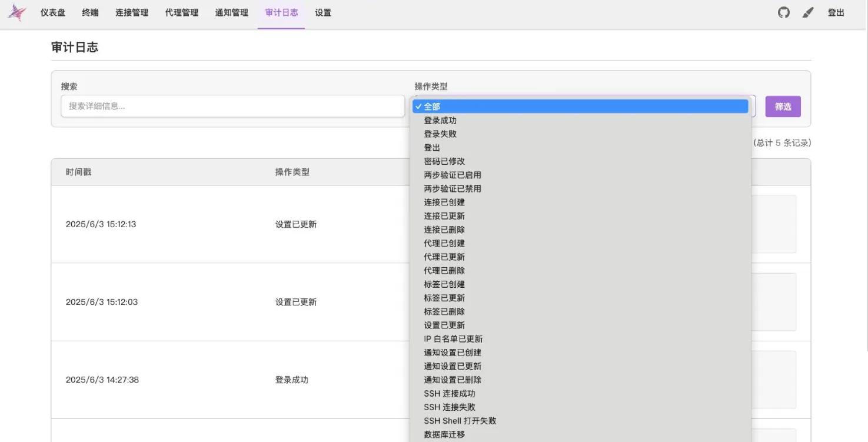Image resolution: width=868 pixels, height=442 pixels.
Task: Choose SSH 连接成功 option
Action: pyautogui.click(x=580, y=394)
